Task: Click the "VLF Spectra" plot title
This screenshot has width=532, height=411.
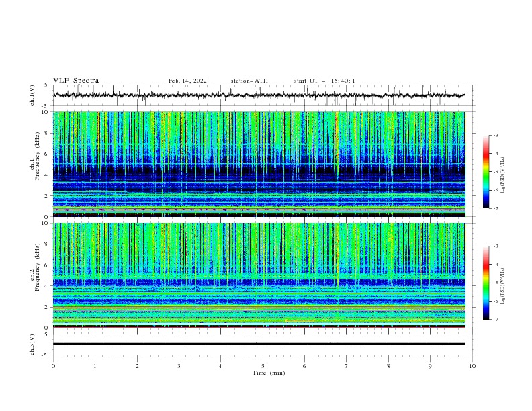Action: 76,81
